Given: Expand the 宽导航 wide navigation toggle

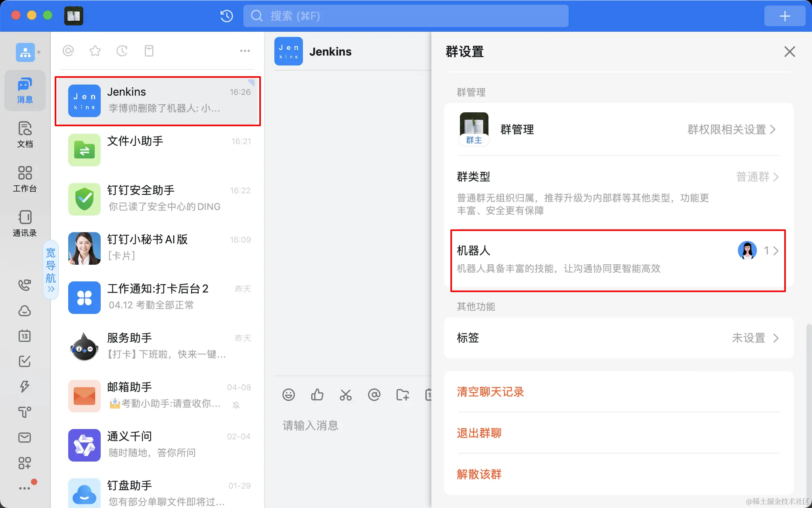Looking at the screenshot, I should click(x=51, y=270).
